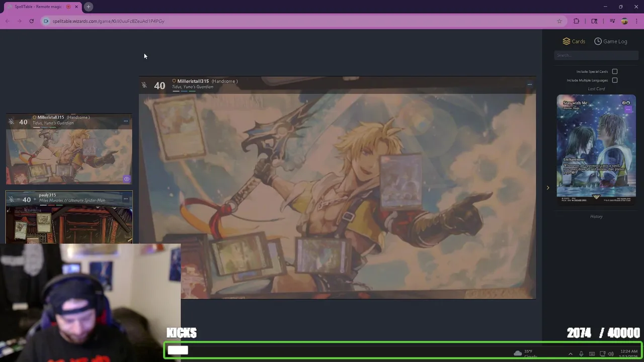View site information icon in address bar
The image size is (644, 362).
click(x=46, y=21)
